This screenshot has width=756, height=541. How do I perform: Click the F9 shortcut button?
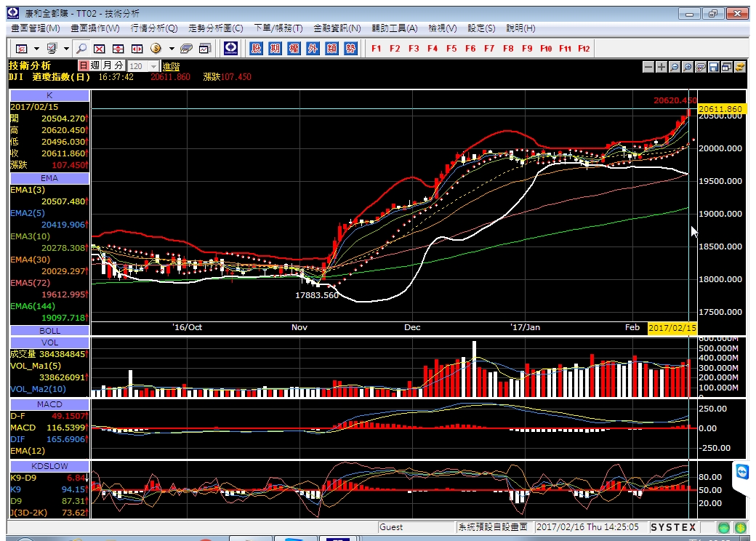(x=527, y=48)
